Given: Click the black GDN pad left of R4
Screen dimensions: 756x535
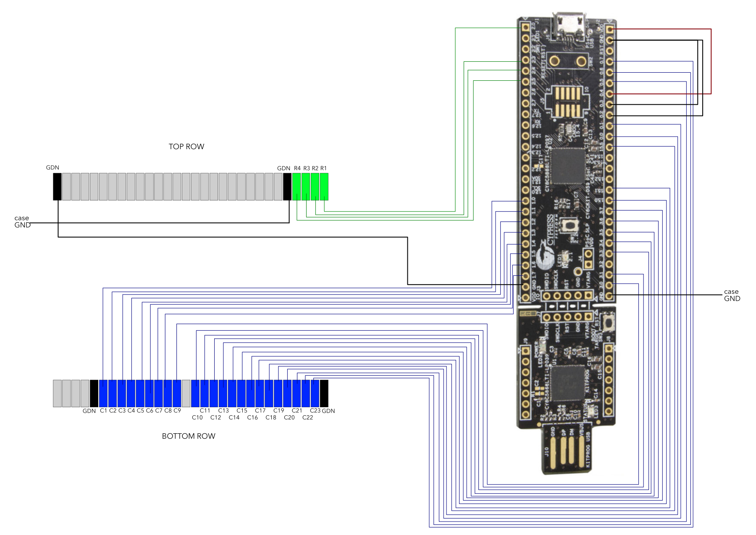Looking at the screenshot, I should pyautogui.click(x=287, y=186).
